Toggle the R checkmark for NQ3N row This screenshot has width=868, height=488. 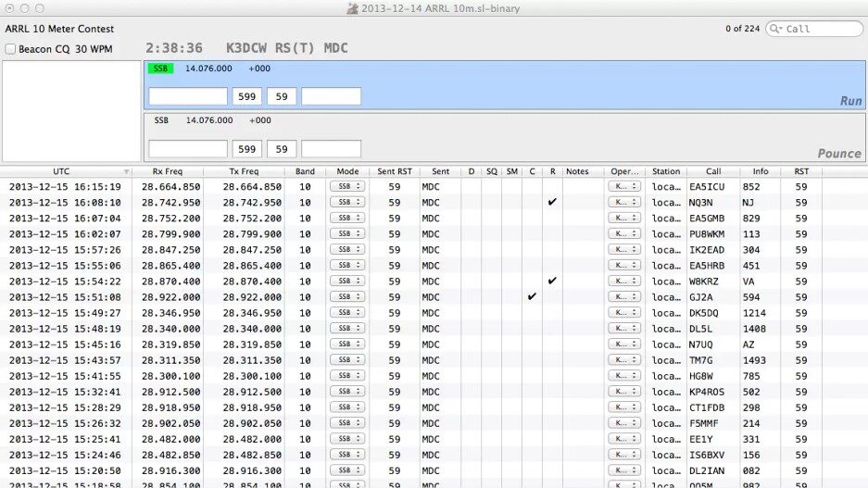click(x=552, y=202)
